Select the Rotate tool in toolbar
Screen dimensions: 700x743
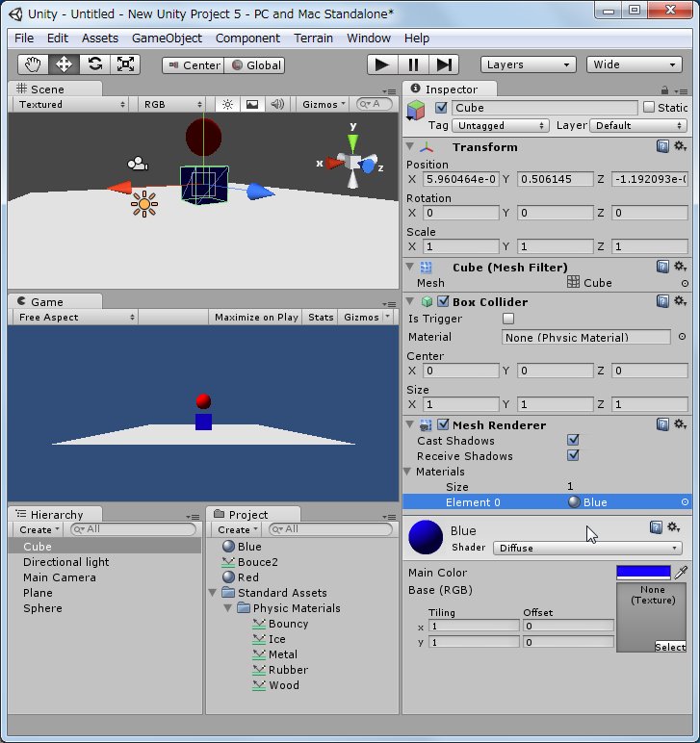94,64
